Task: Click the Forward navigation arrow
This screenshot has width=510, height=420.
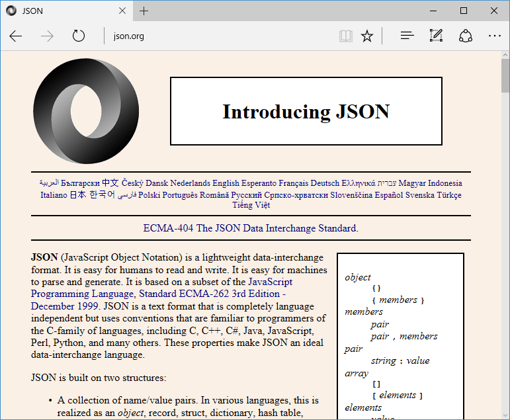Action: click(47, 36)
